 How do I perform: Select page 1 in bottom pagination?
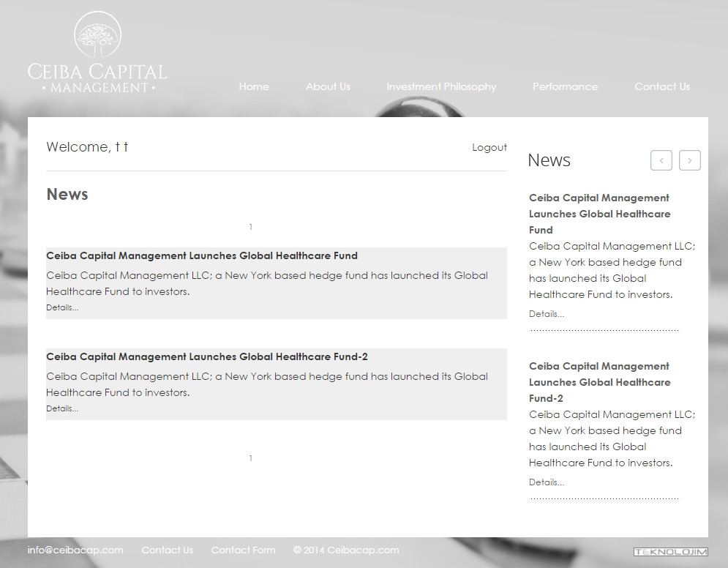(251, 458)
